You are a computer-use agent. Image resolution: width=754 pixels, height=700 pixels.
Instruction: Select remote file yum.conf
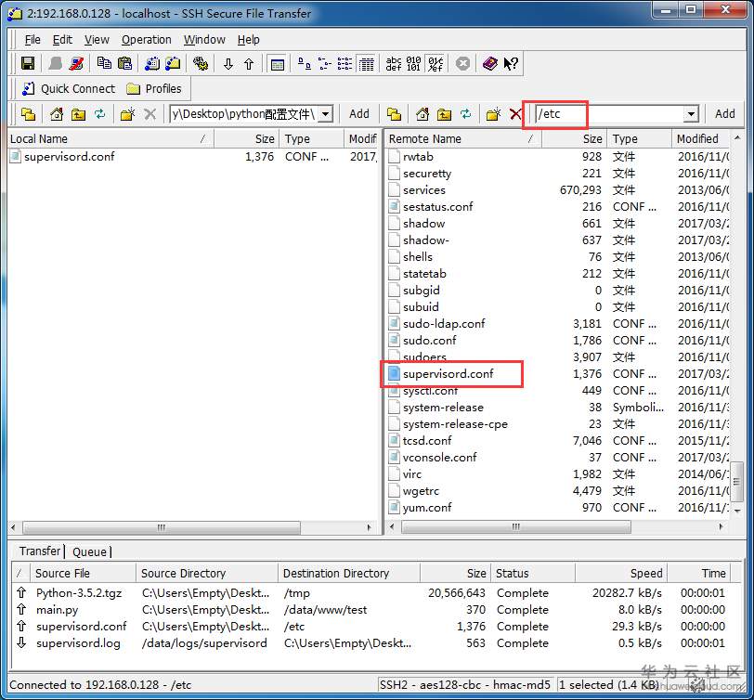427,507
